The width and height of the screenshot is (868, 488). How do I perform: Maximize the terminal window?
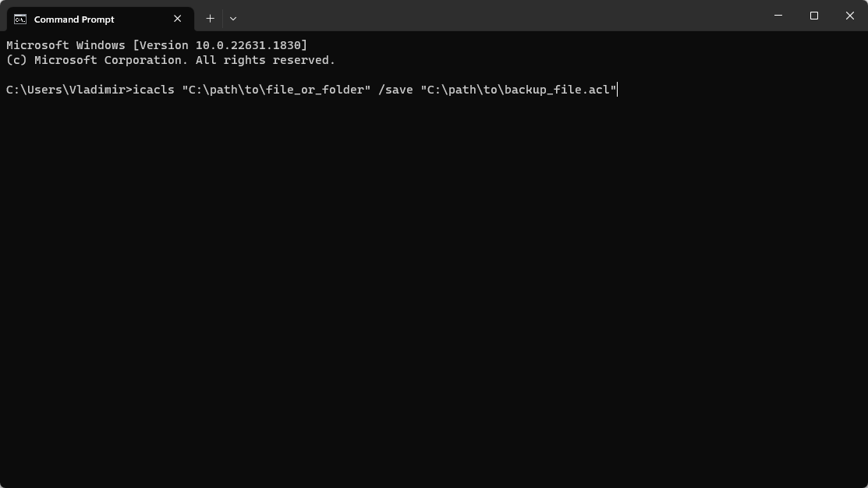[814, 16]
